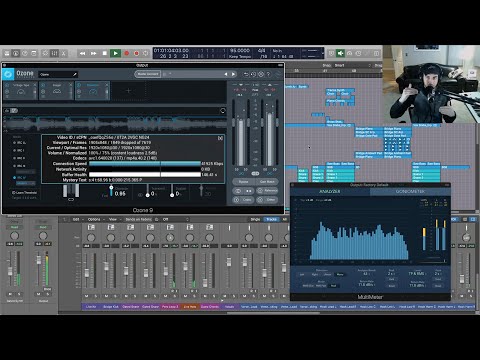Viewport: 480px width, 360px height.
Task: Toggle the Inspector icon in Logic toolbar
Action: [x=16, y=53]
